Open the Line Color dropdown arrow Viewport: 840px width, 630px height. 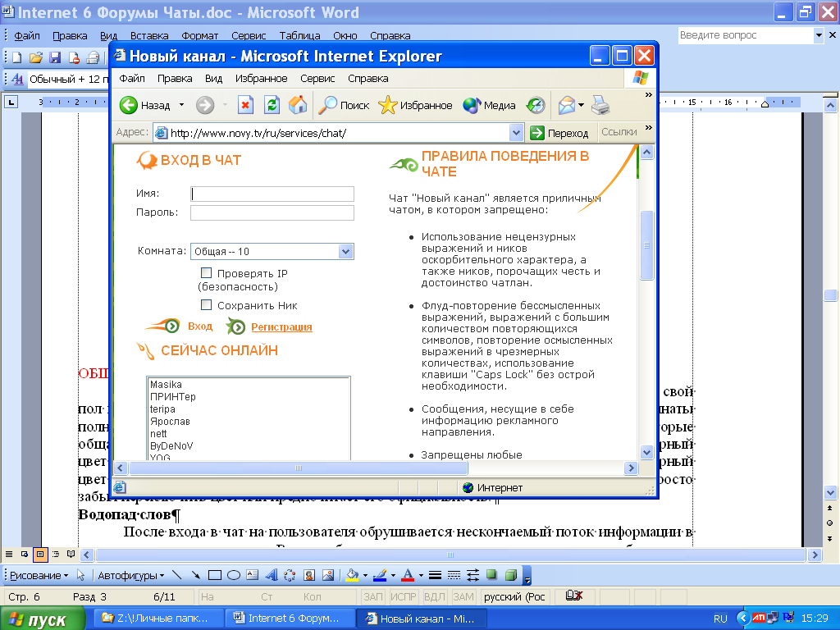393,575
